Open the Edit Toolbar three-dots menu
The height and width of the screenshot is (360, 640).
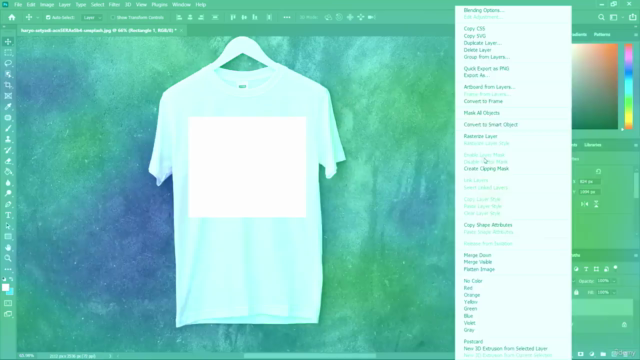point(8,269)
